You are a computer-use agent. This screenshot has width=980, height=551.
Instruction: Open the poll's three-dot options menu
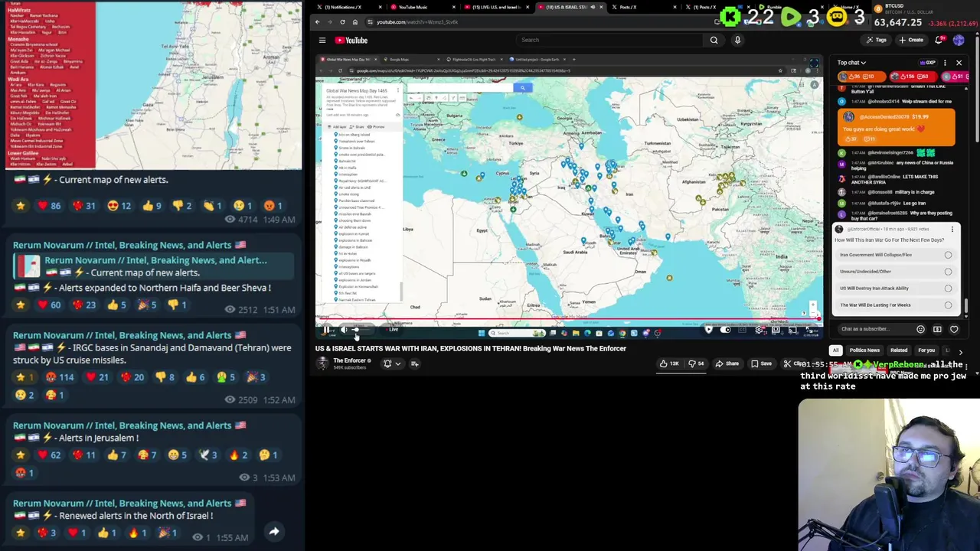pos(952,229)
